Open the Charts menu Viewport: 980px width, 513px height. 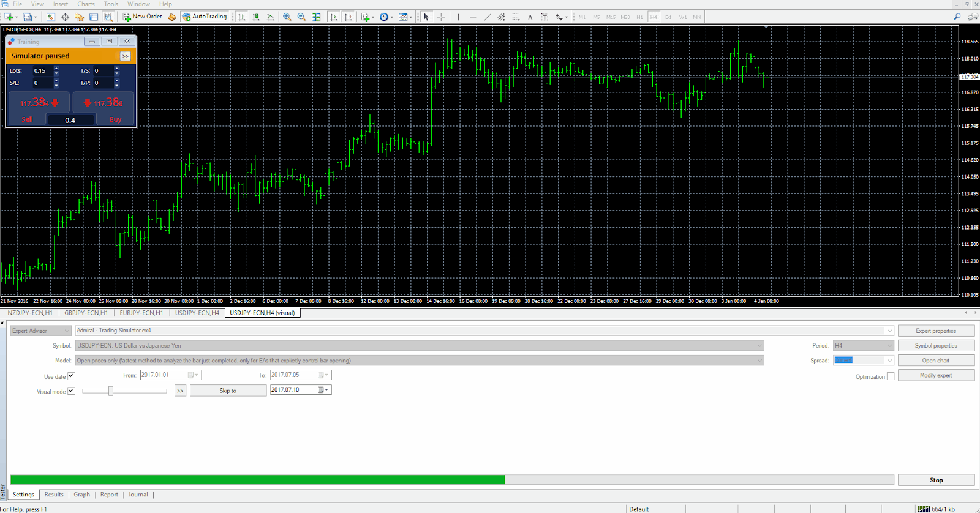coord(86,4)
